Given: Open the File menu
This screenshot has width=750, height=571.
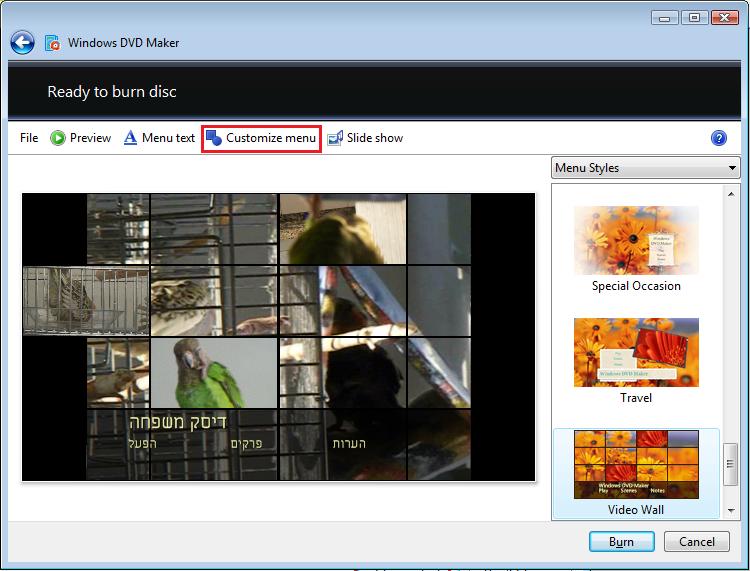Looking at the screenshot, I should pyautogui.click(x=29, y=138).
